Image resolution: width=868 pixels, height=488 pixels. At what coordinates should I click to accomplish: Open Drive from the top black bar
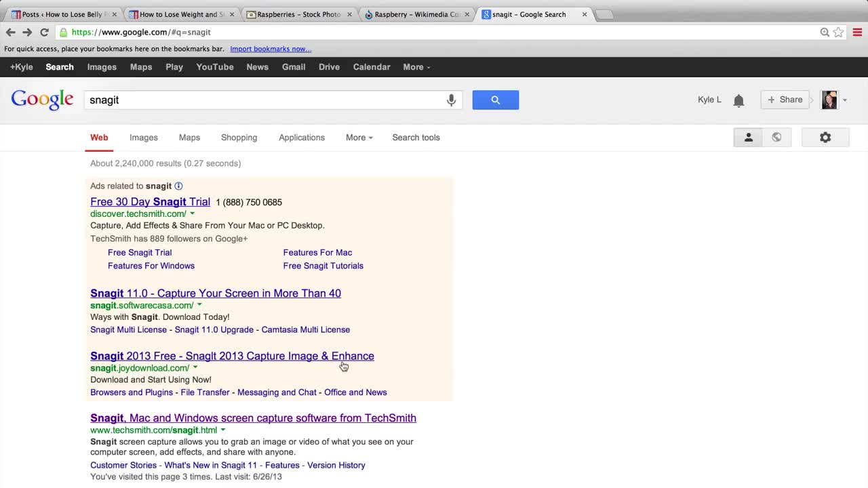(x=329, y=67)
